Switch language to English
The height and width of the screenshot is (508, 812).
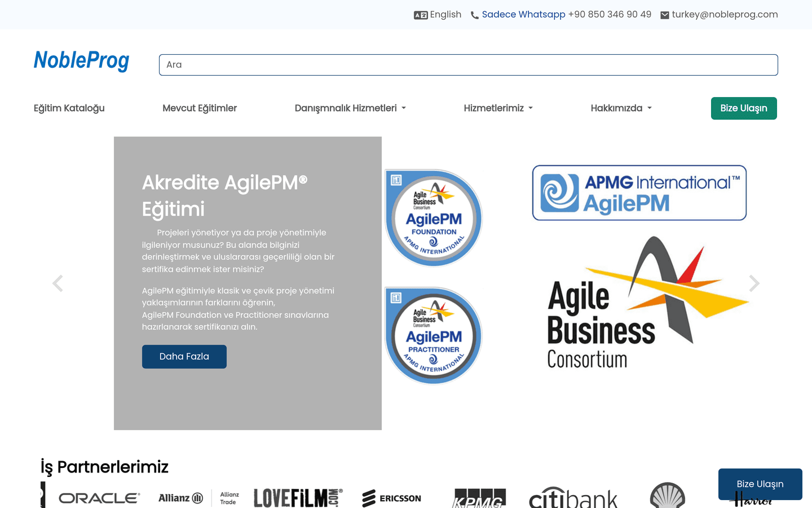[445, 15]
